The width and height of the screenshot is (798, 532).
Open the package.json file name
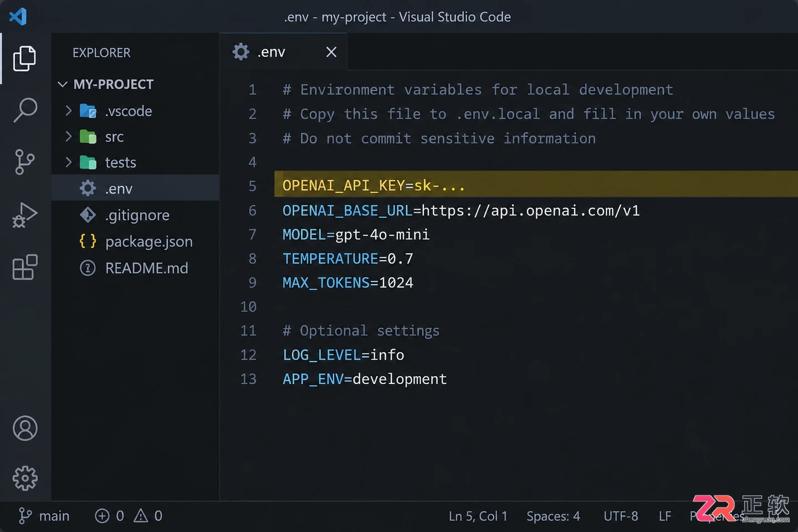149,242
